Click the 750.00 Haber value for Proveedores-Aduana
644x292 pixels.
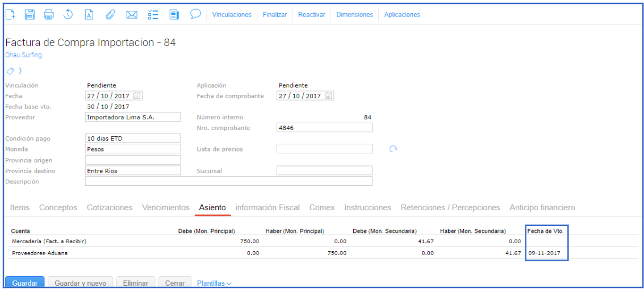coord(336,253)
